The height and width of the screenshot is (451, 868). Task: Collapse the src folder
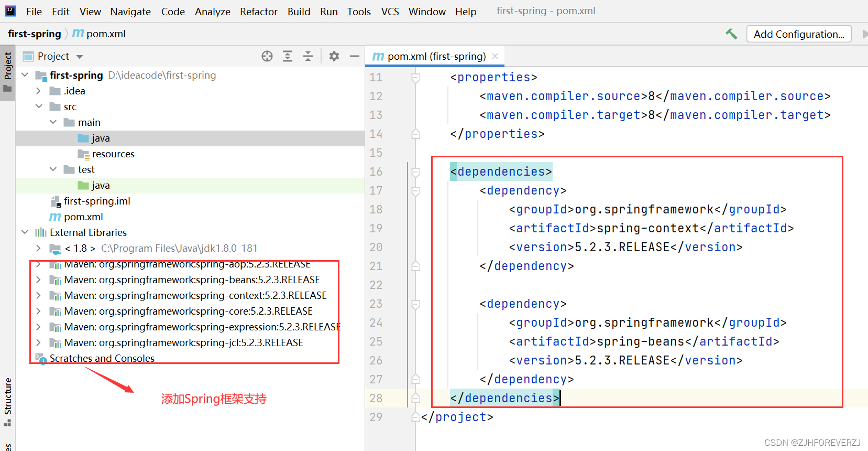(x=39, y=106)
